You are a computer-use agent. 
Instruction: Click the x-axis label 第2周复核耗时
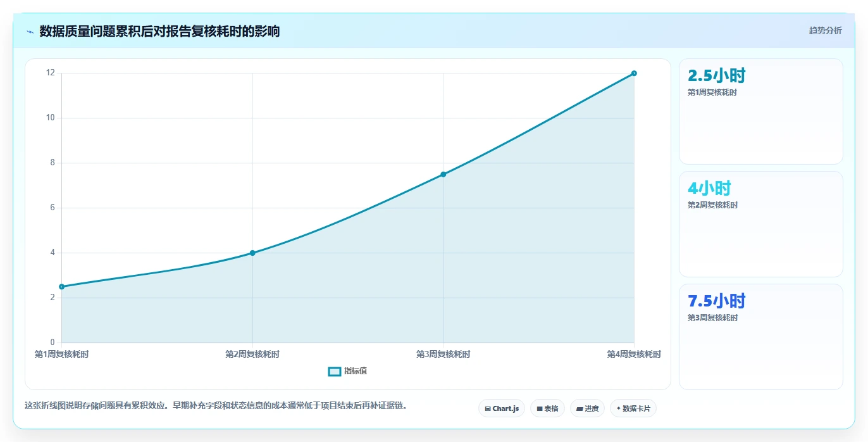pos(252,355)
